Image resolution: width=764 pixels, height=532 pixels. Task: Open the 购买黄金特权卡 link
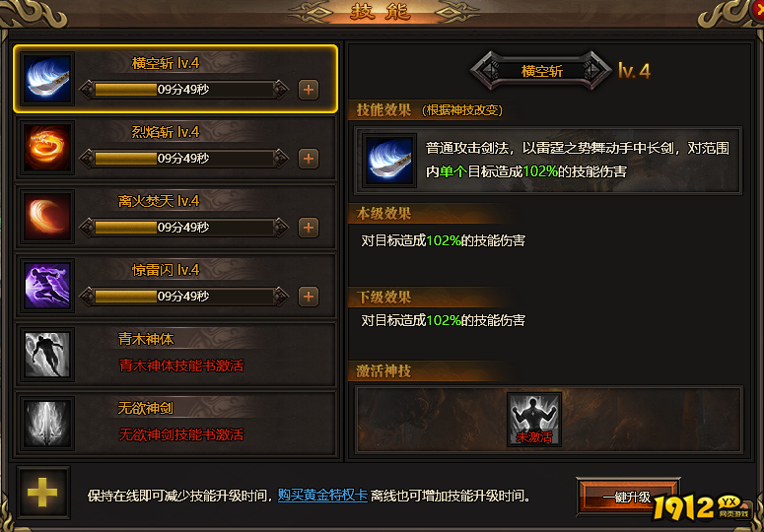322,496
